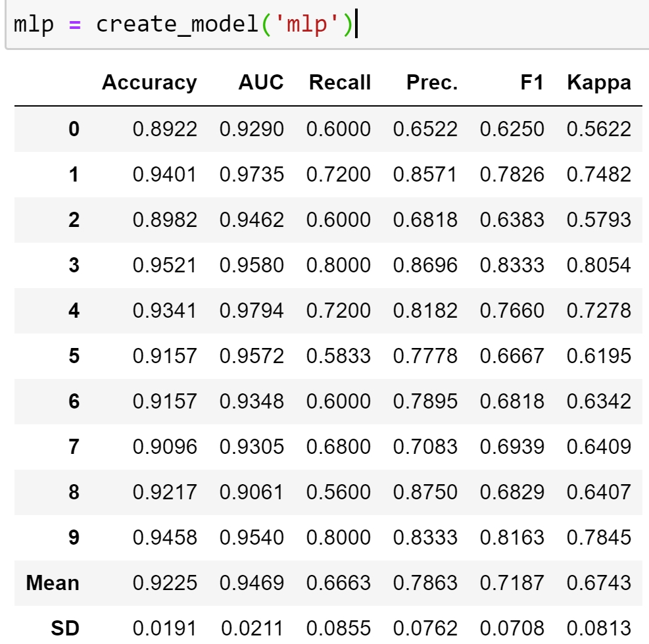Click the Accuracy column header
649x644 pixels.
149,83
